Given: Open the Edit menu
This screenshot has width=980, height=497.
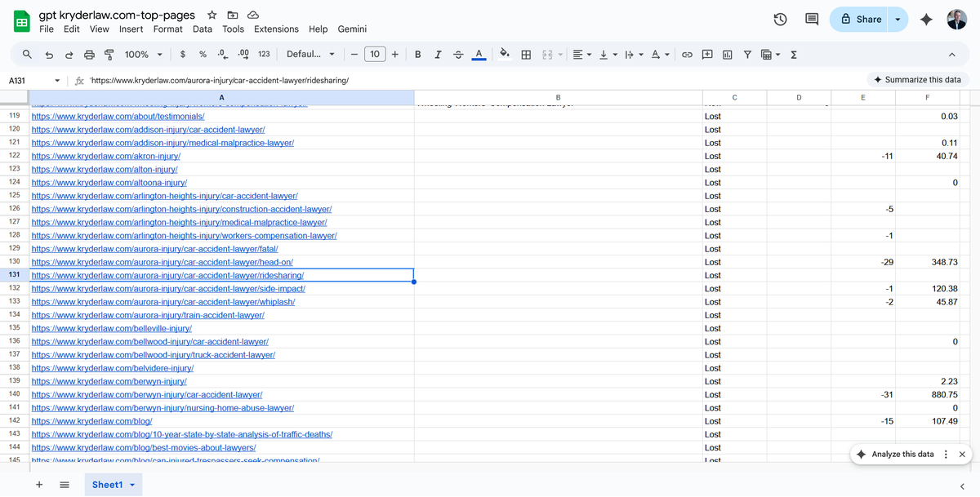Looking at the screenshot, I should pos(72,29).
